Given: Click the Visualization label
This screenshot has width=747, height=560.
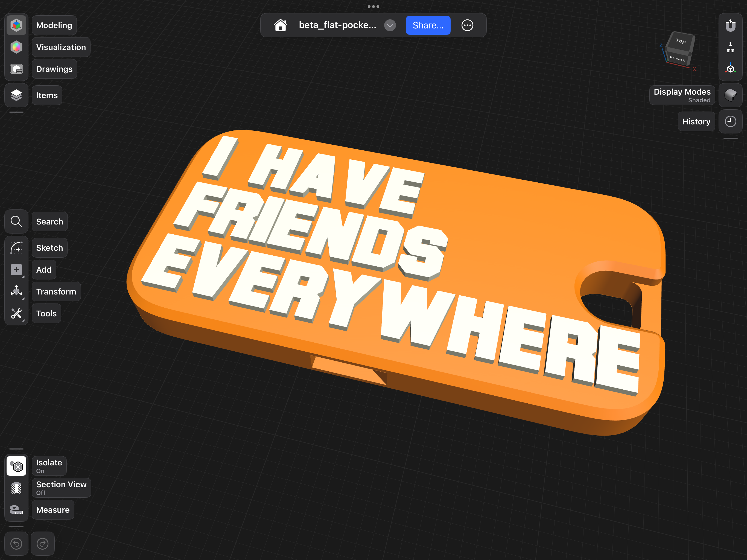Looking at the screenshot, I should pyautogui.click(x=61, y=47).
